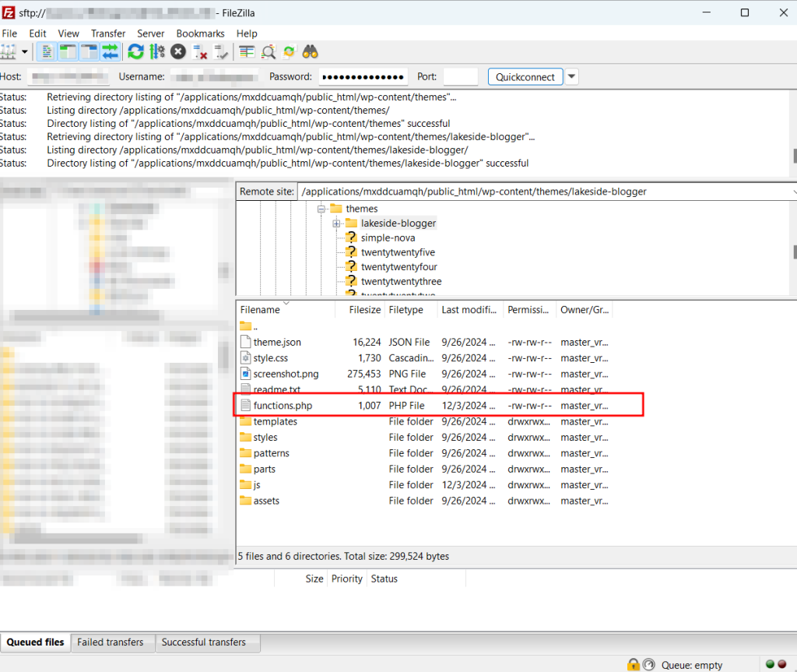Open the Bookmarks menu

(x=200, y=33)
